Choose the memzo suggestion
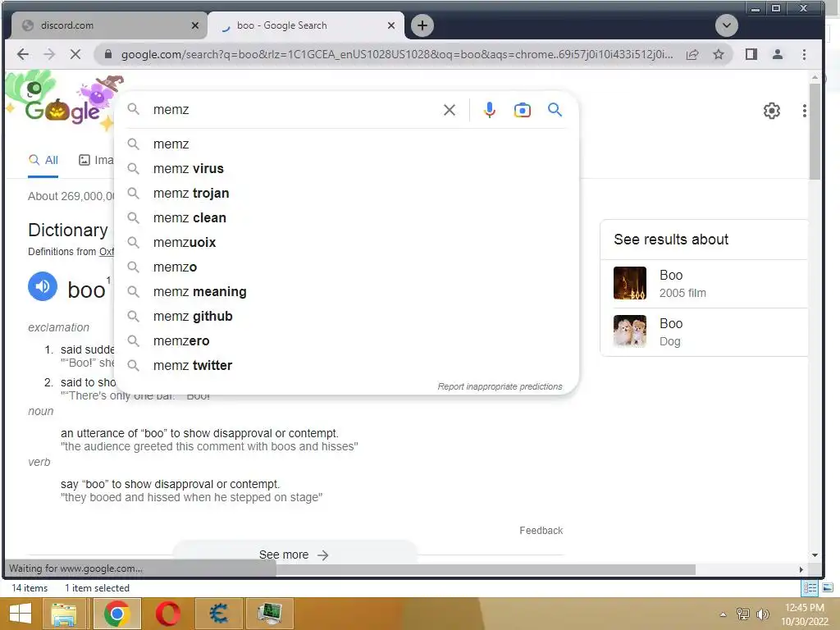This screenshot has height=630, width=840. pos(347,267)
